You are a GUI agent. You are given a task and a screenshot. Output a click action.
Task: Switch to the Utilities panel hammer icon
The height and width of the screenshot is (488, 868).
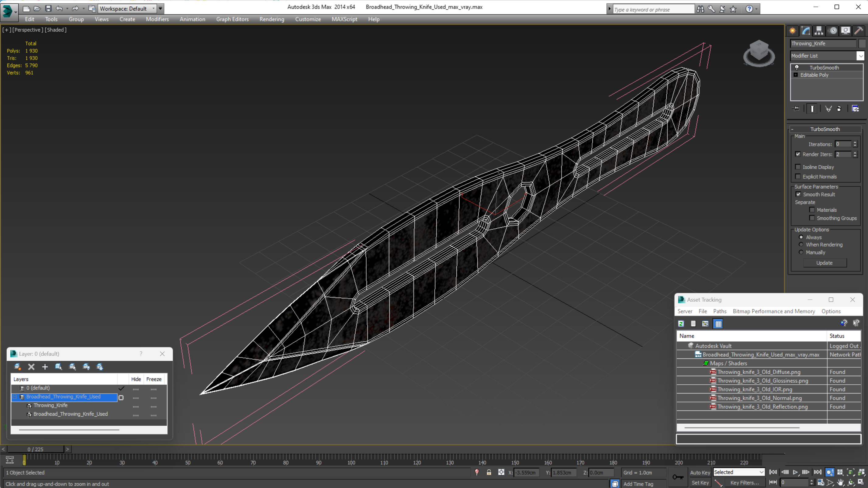[859, 31]
